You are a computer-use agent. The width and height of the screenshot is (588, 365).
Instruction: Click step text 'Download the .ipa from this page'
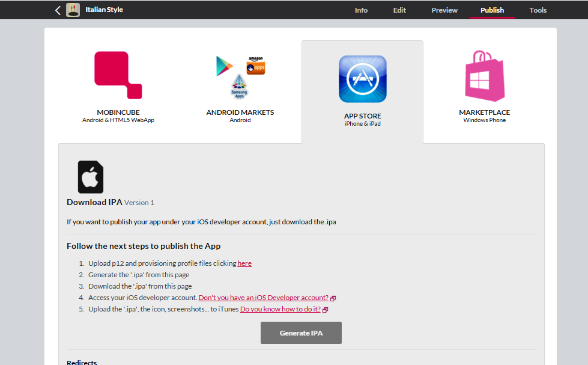140,286
